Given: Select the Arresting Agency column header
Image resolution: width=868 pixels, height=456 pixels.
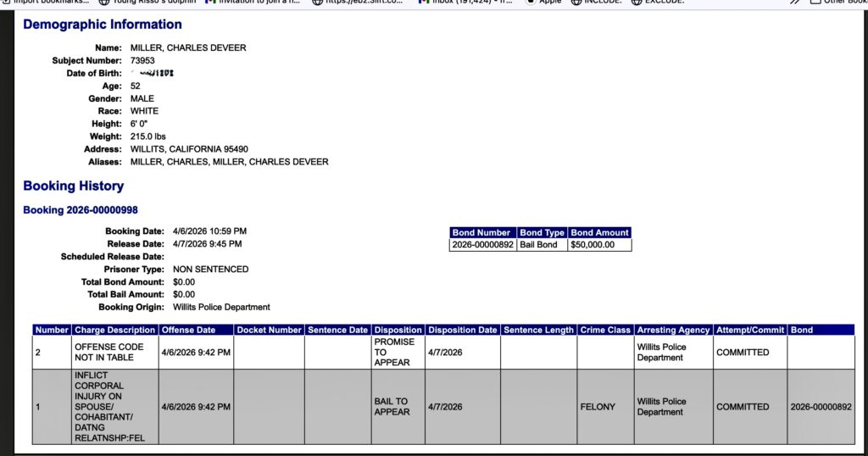Looking at the screenshot, I should (673, 330).
